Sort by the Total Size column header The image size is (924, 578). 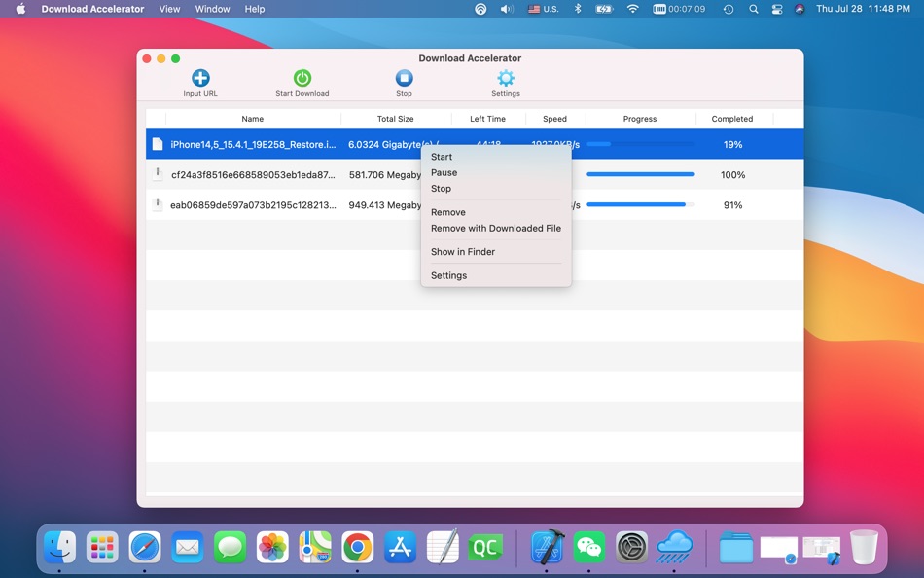coord(396,119)
